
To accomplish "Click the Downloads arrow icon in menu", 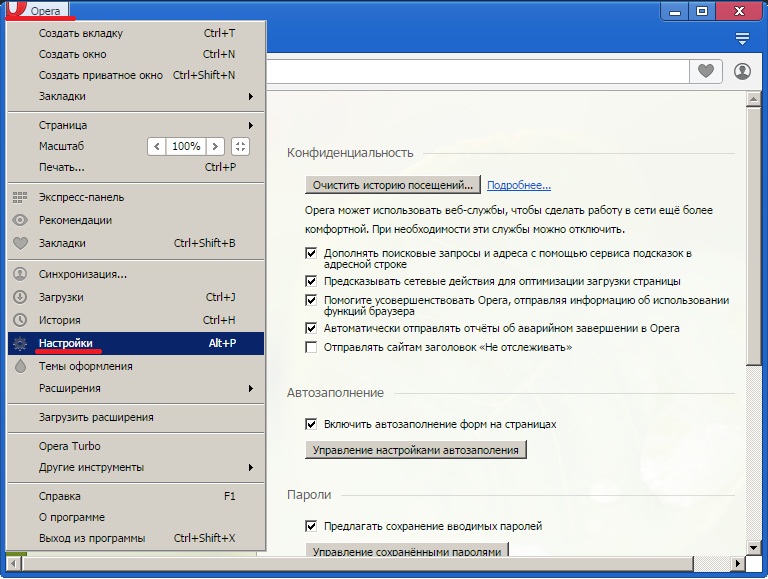I will point(19,297).
